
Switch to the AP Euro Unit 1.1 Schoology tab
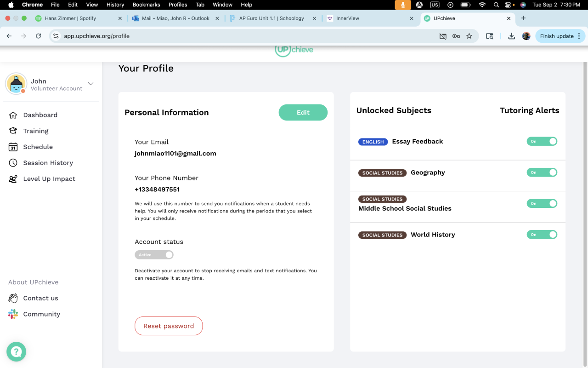[271, 18]
